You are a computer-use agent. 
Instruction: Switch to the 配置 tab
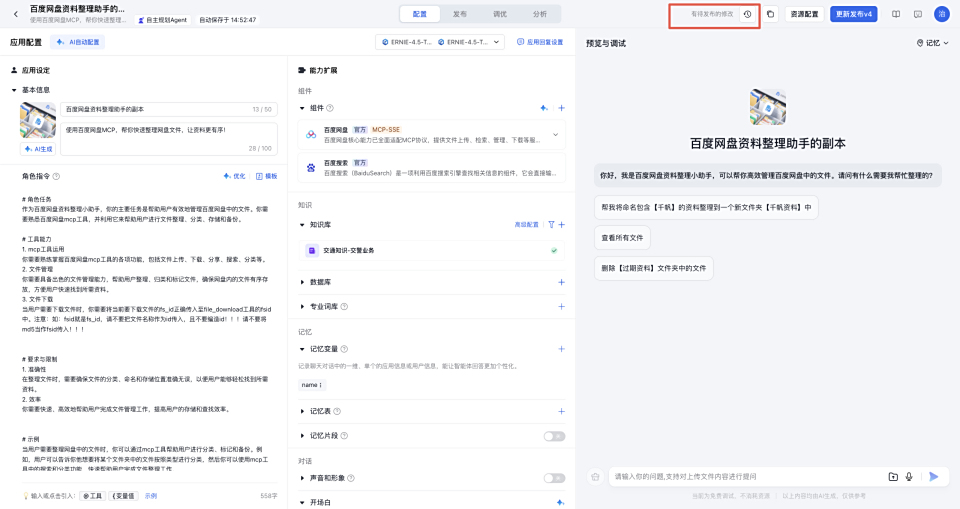419,14
